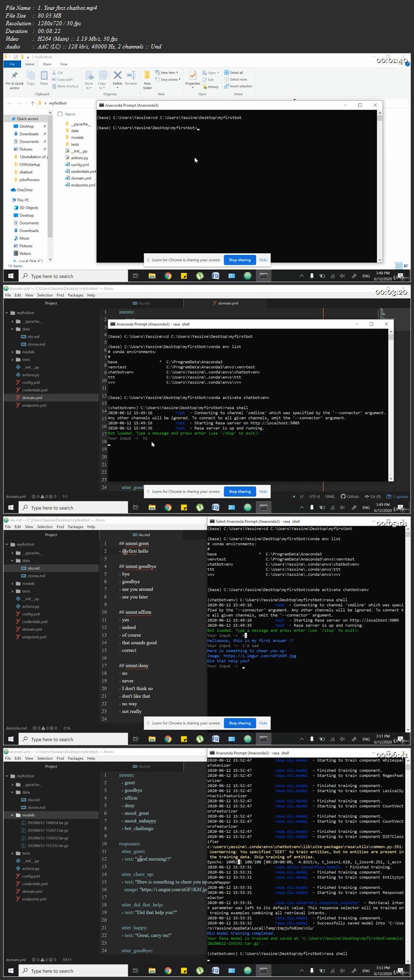Expand the tests folder in 00:06:41 Atom frame
Screen dimensions: 414x980
tap(12, 853)
